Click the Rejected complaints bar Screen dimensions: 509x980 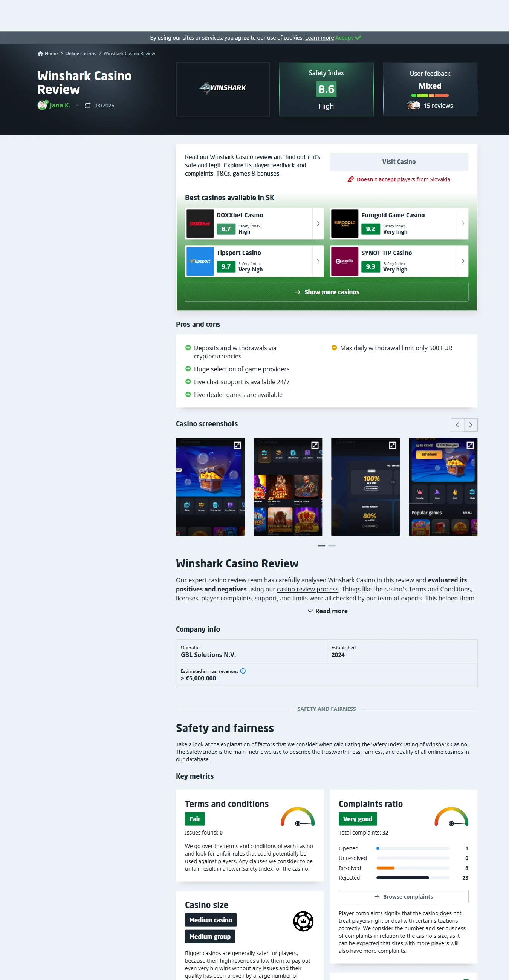pyautogui.click(x=413, y=877)
